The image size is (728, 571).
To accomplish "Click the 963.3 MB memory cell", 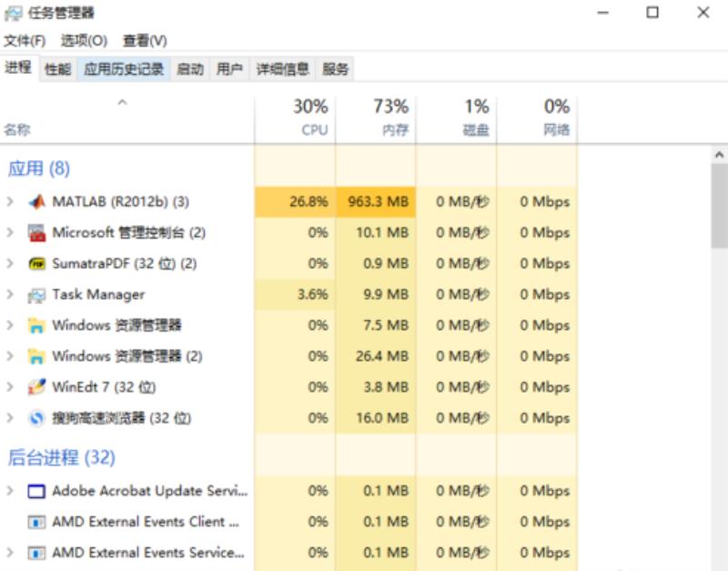I will click(376, 201).
